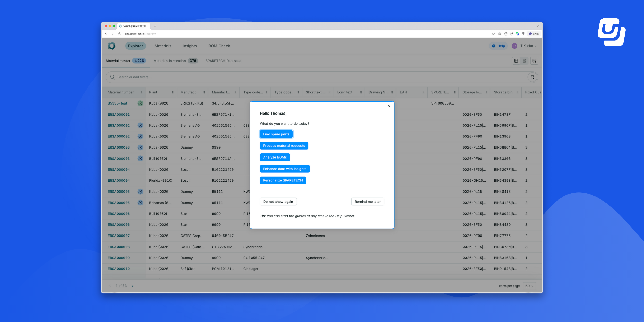Go to next page of results
Screen dimensions: 644x322
133,286
